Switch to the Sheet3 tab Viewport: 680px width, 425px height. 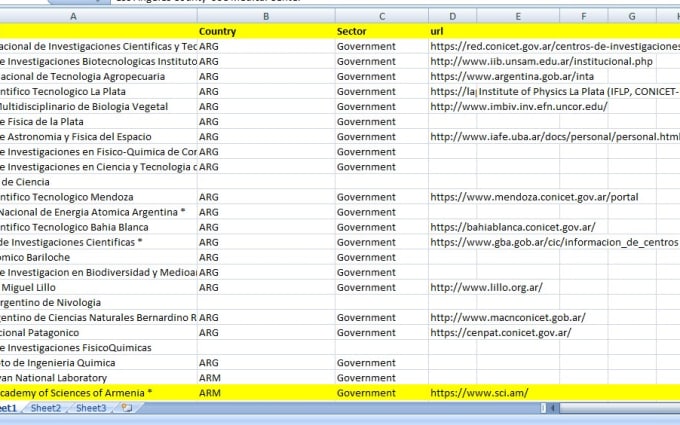(91, 408)
